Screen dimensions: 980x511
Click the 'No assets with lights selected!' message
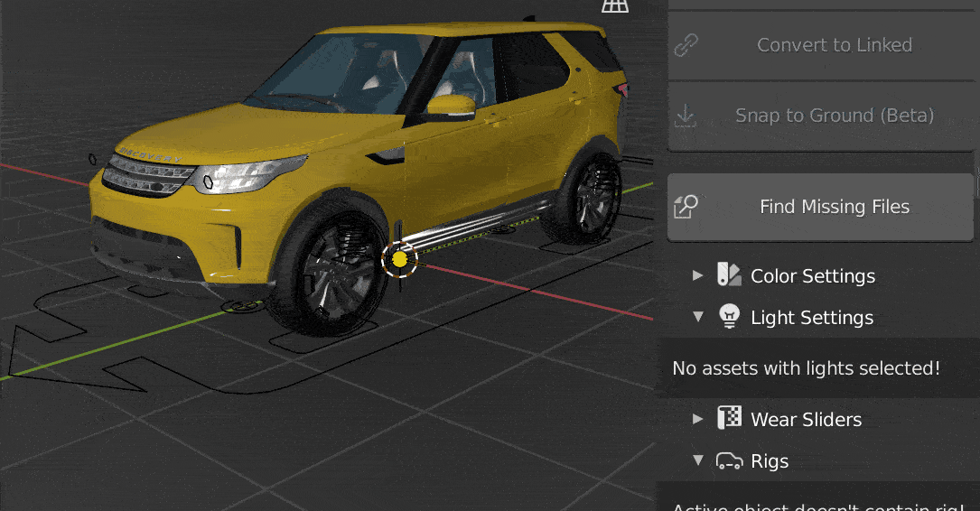point(807,368)
